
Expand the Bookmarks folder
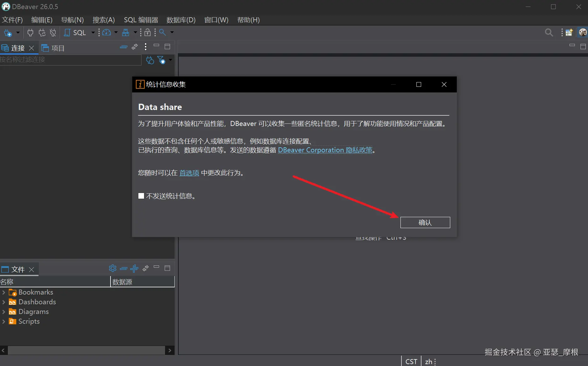coord(4,292)
